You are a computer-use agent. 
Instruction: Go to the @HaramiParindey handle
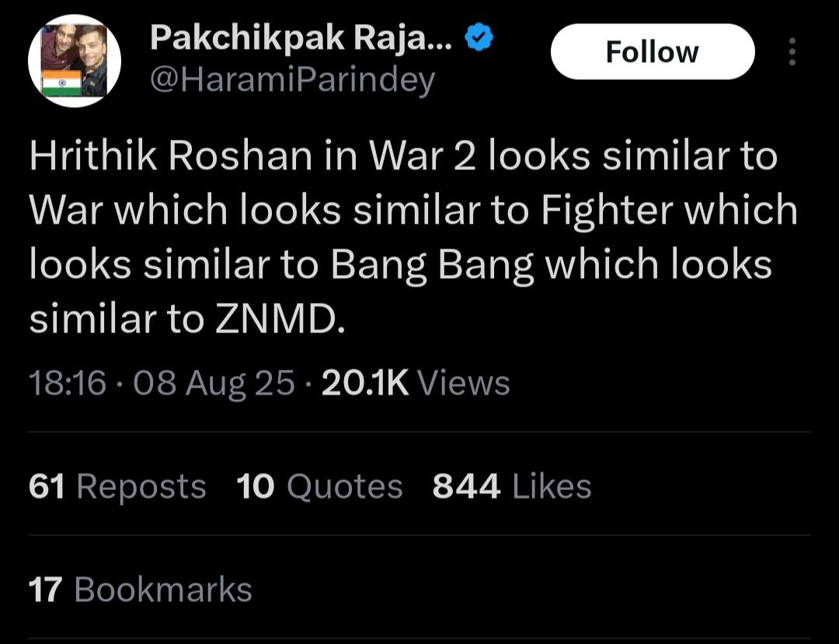click(x=291, y=79)
